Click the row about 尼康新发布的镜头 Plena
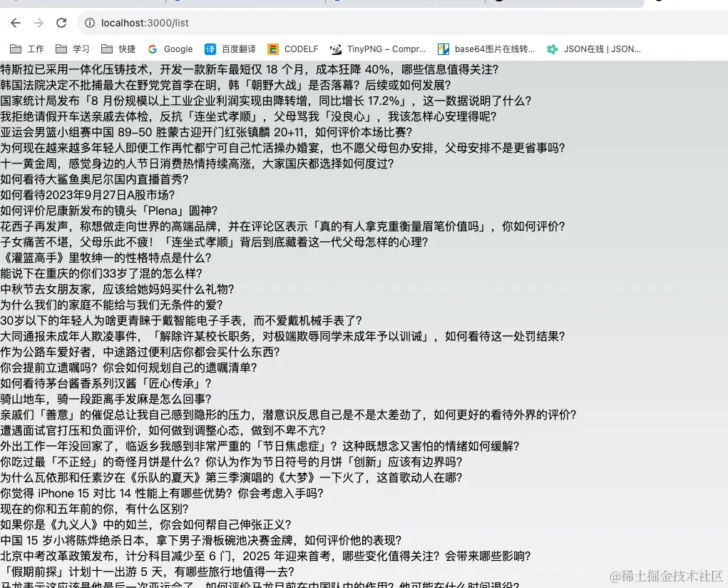Image resolution: width=728 pixels, height=588 pixels. [108, 211]
